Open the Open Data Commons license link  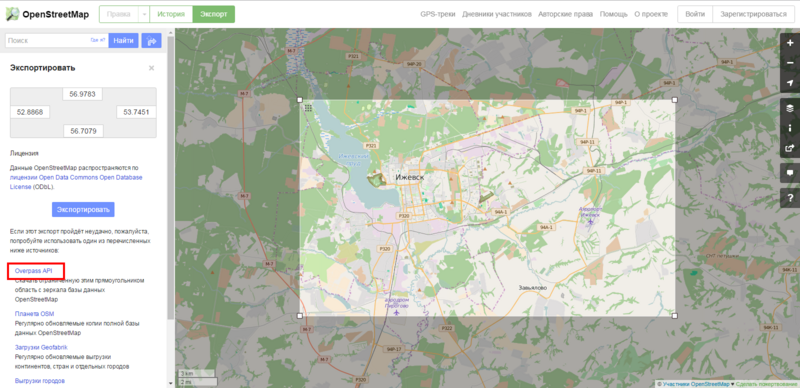click(76, 182)
